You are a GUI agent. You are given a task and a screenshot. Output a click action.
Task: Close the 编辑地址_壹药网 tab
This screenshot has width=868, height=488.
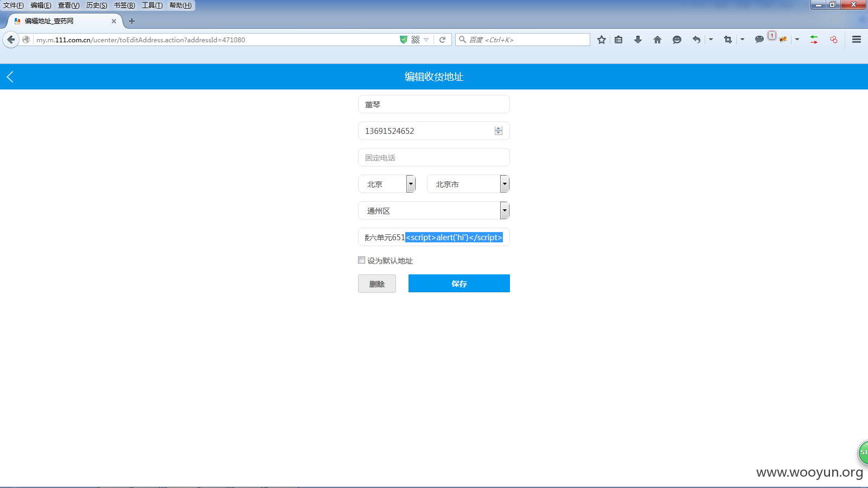click(x=114, y=21)
